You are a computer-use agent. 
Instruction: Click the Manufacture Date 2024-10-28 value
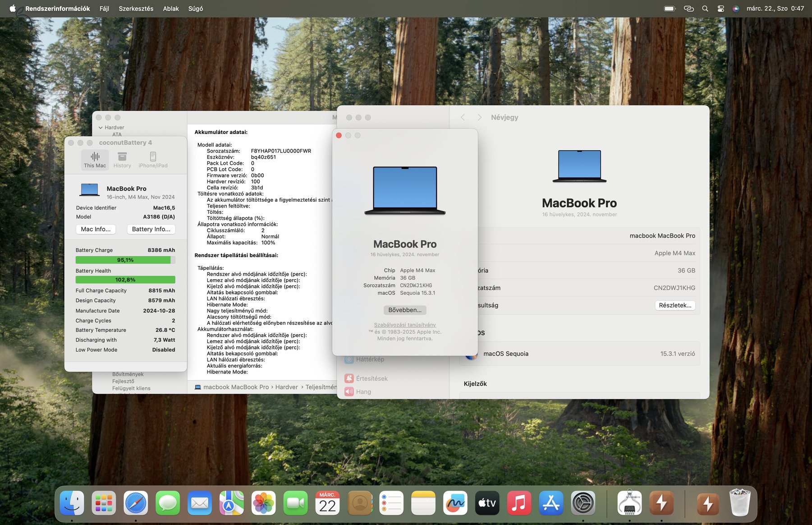(x=159, y=311)
